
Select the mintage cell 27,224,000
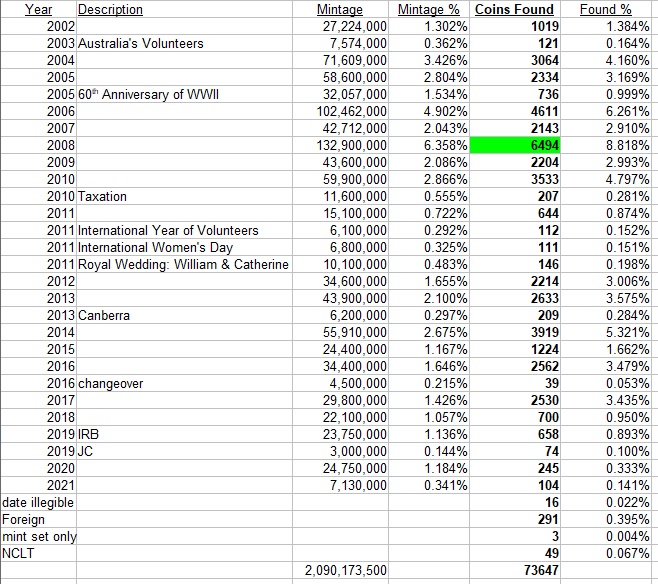click(340, 26)
